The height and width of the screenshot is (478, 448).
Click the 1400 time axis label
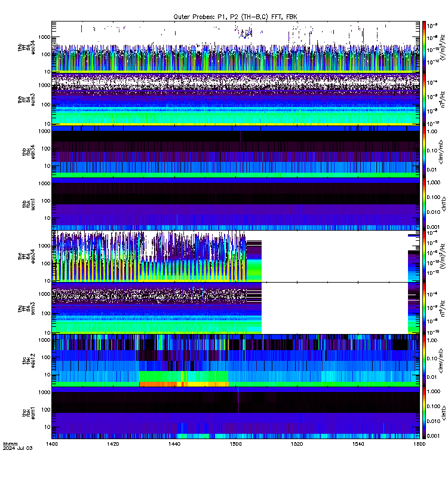(51, 444)
